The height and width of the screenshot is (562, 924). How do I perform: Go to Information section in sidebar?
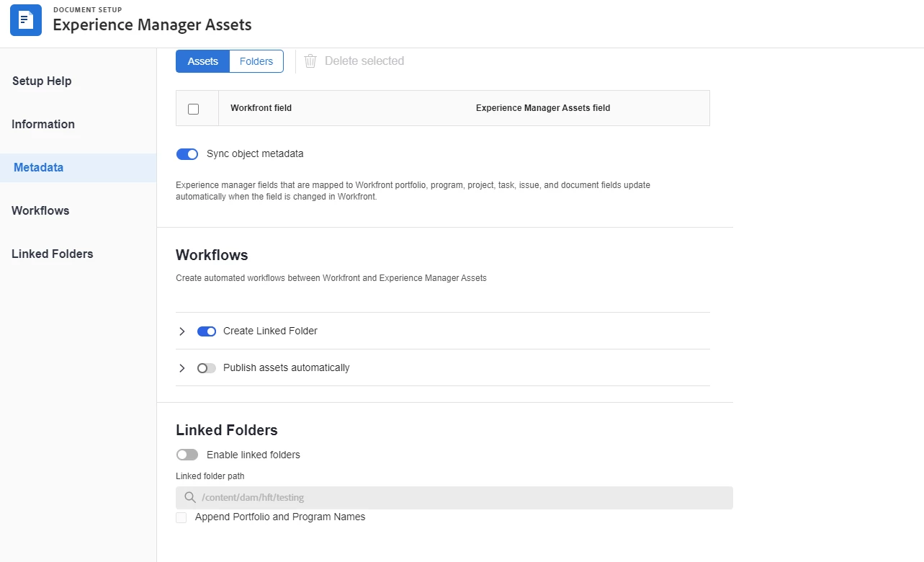click(x=43, y=124)
